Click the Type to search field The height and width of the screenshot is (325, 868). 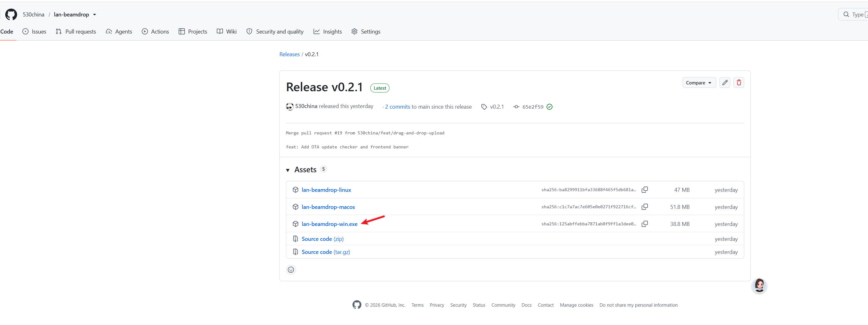(x=853, y=15)
